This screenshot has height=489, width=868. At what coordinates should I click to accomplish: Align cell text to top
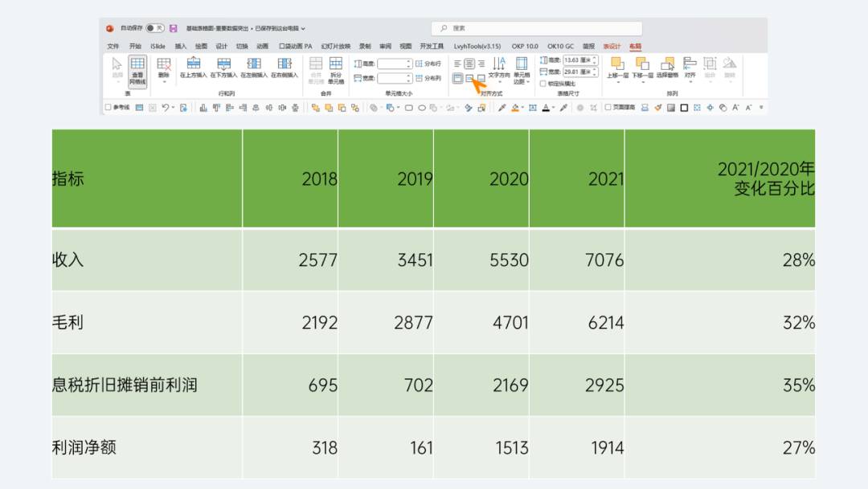(x=458, y=78)
